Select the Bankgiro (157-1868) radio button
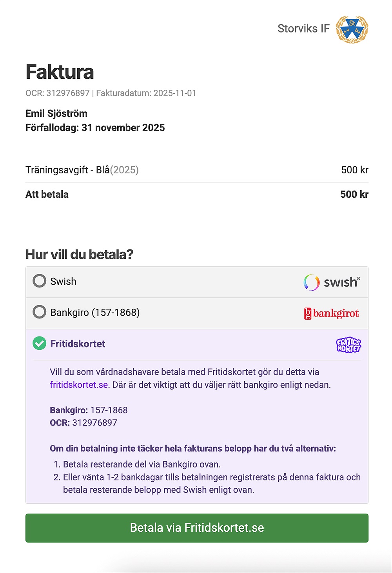The width and height of the screenshot is (392, 573). coord(39,312)
